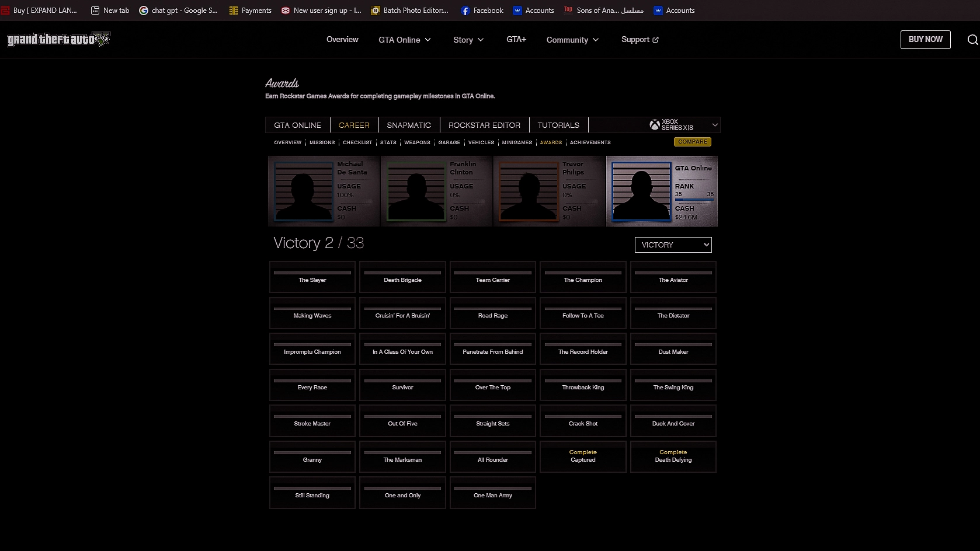Select the GTA Online character card
This screenshot has width=980, height=551.
click(662, 191)
